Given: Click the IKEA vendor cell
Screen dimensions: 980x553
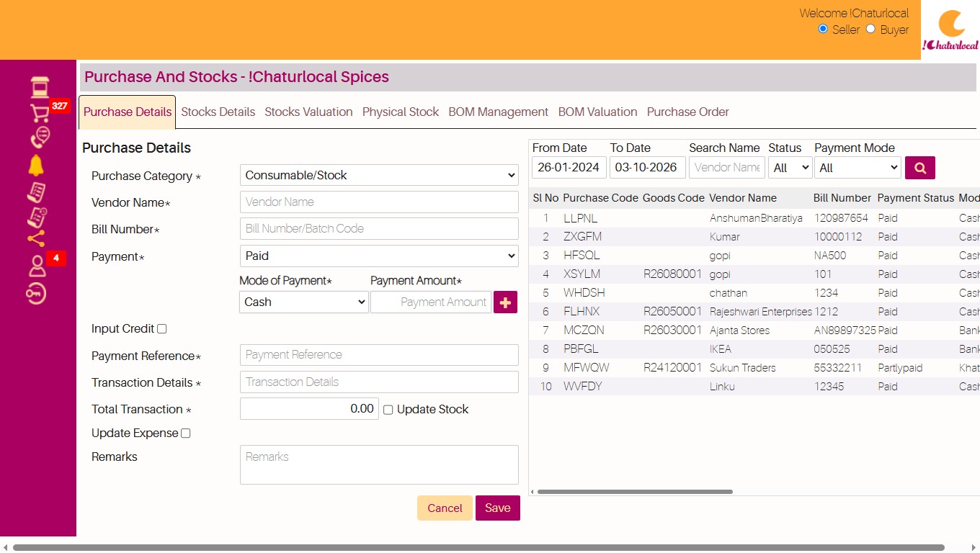Looking at the screenshot, I should click(721, 349).
